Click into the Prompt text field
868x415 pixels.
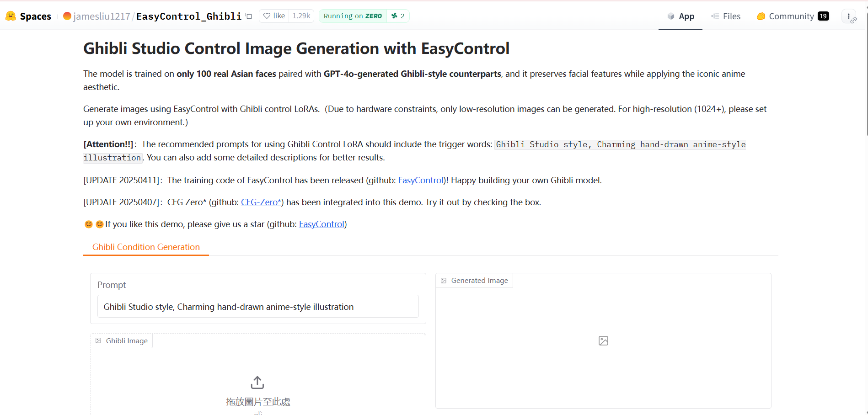(258, 307)
